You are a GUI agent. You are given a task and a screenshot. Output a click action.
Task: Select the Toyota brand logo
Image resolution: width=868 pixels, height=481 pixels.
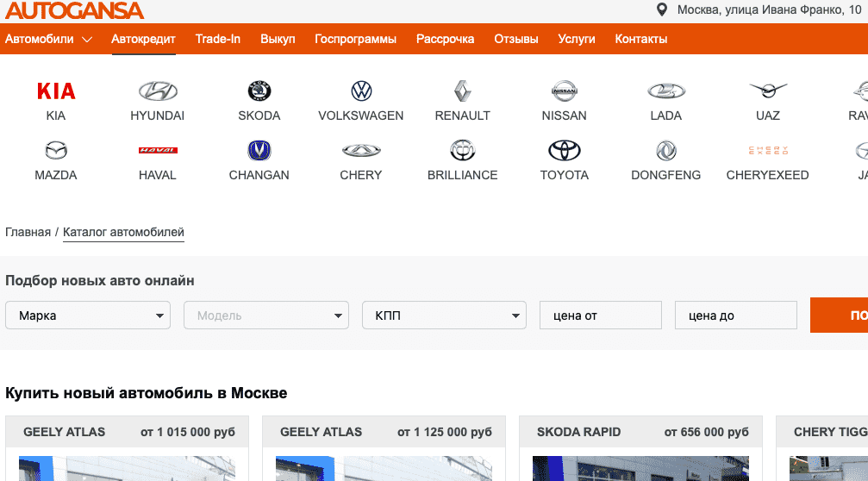point(565,151)
